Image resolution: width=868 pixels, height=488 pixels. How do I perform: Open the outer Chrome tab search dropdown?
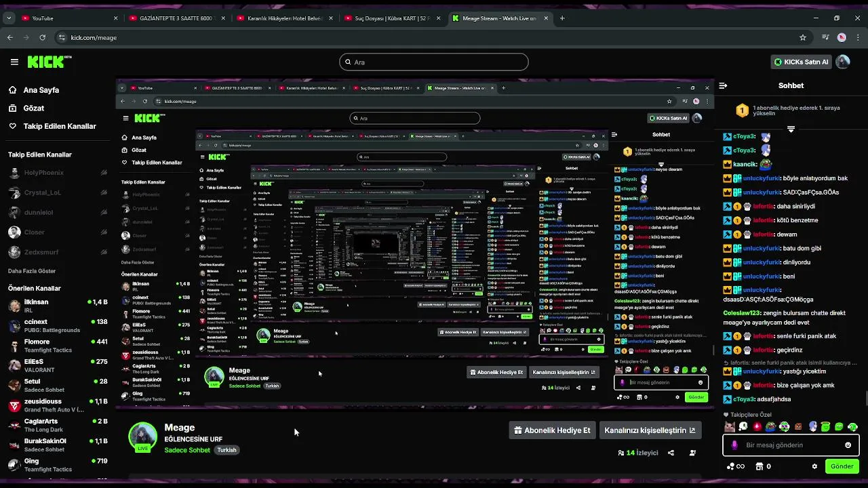(x=8, y=18)
